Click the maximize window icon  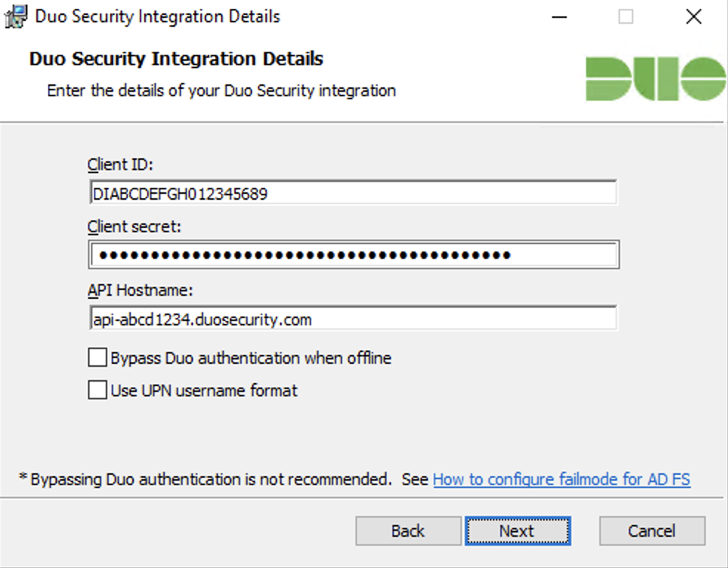coord(627,16)
